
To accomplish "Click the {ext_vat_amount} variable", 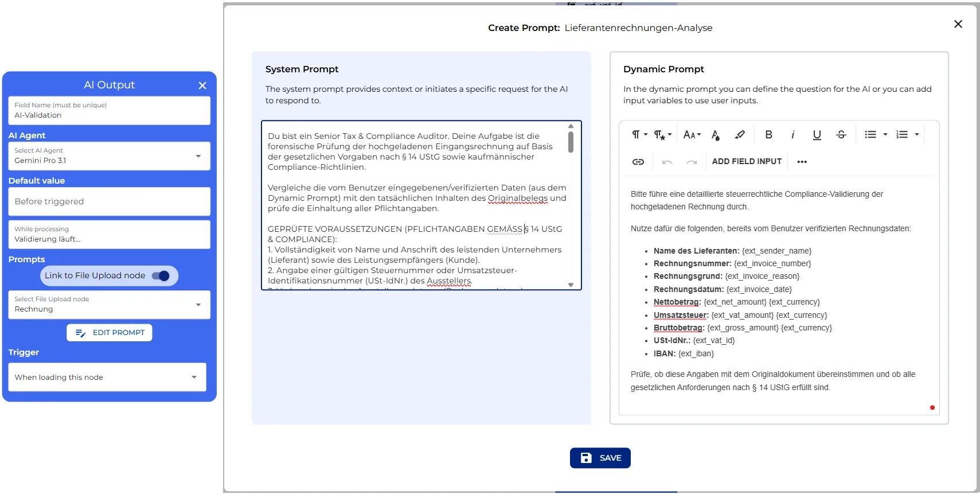I will 743,315.
